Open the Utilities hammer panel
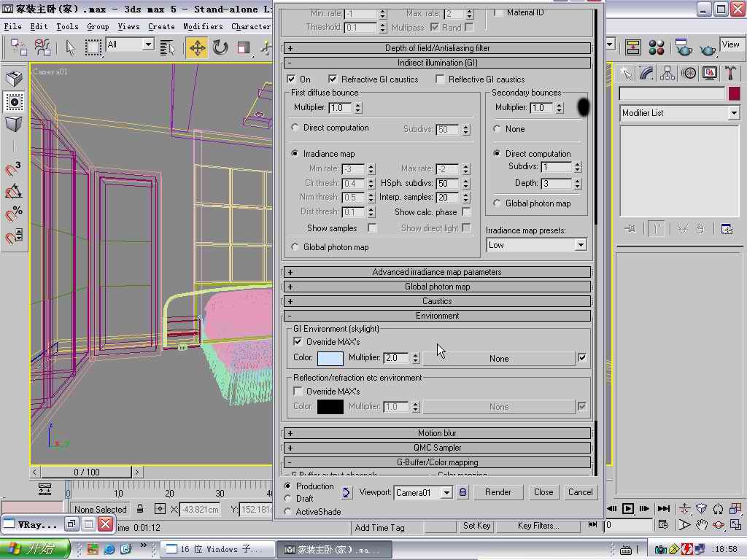The height and width of the screenshot is (560, 747). (x=730, y=73)
